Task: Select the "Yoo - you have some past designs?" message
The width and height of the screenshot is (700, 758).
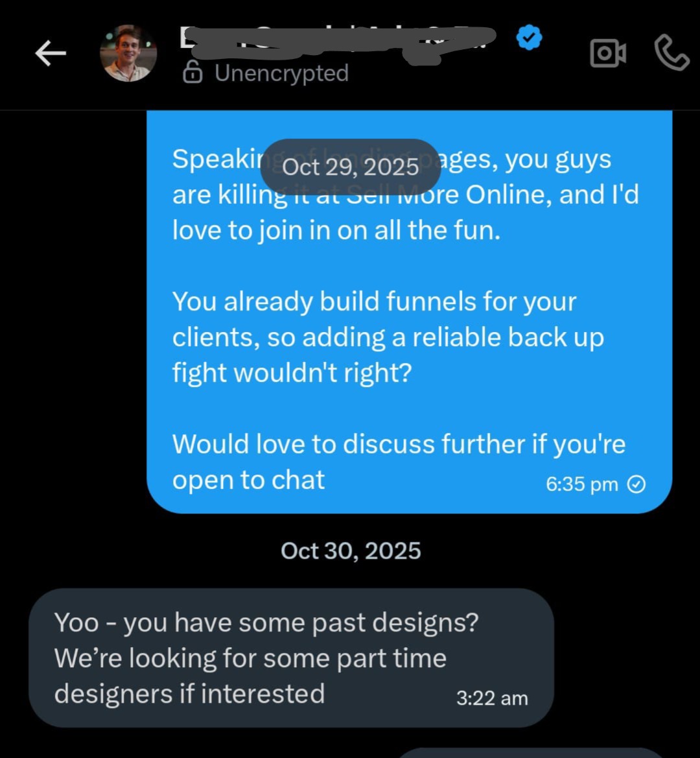Action: click(x=266, y=623)
